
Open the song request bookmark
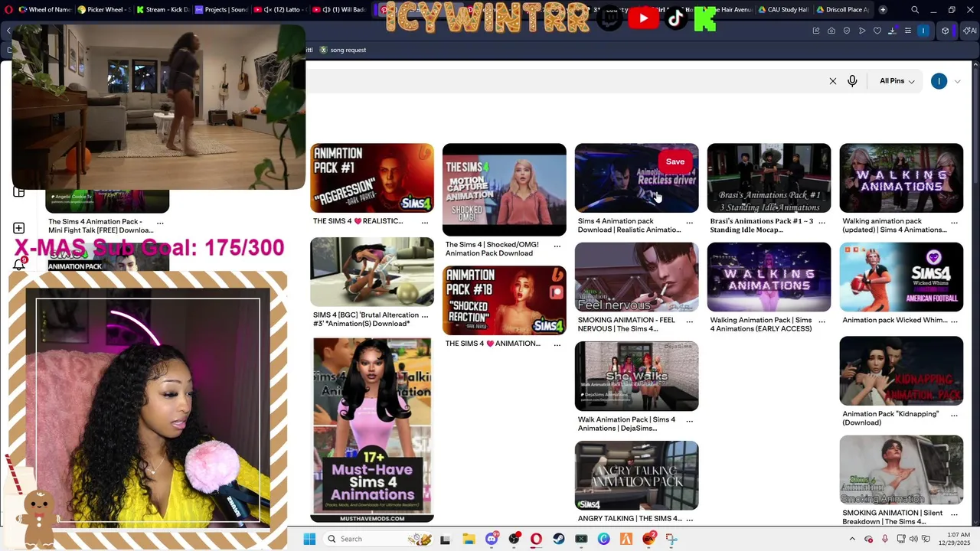[343, 50]
